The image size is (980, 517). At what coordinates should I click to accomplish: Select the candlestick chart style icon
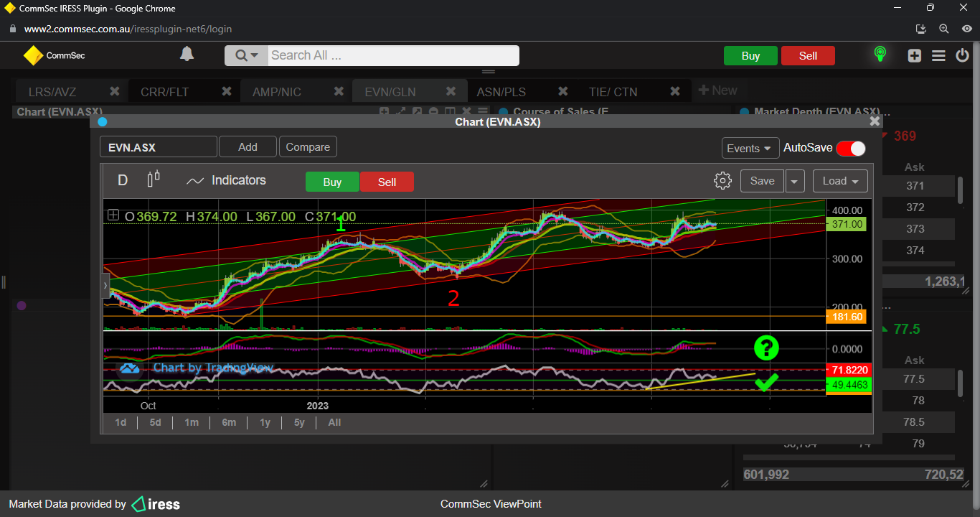point(153,180)
